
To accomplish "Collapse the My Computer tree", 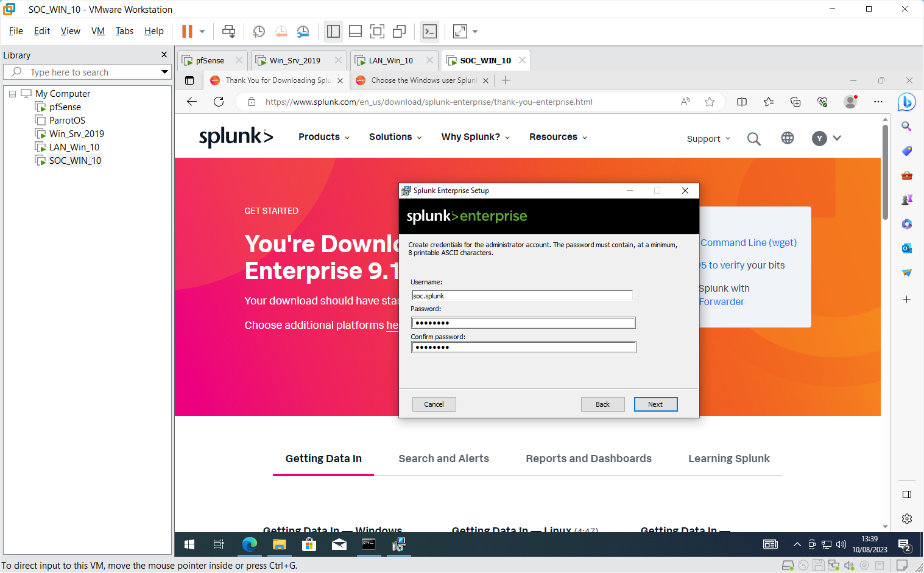I will [x=12, y=94].
